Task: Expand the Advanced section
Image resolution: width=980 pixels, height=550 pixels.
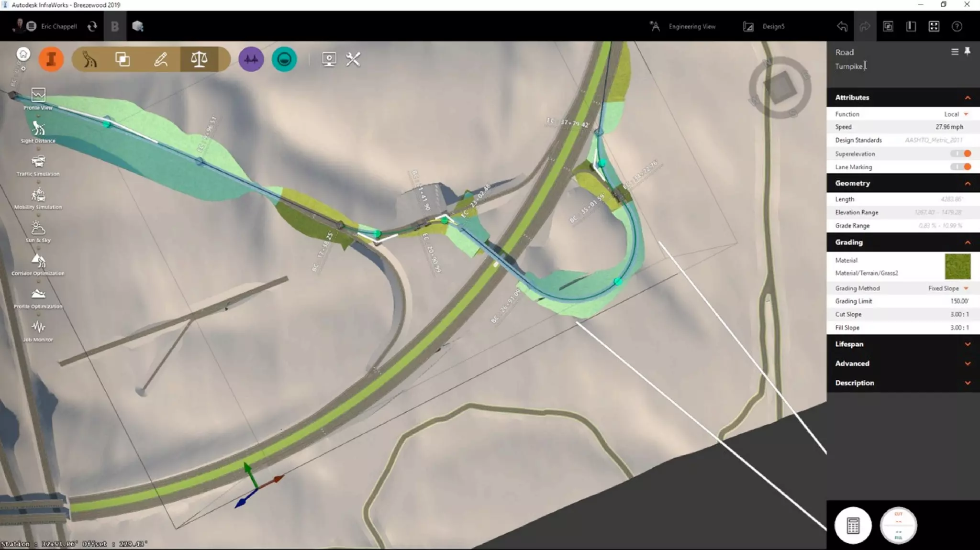Action: 902,363
